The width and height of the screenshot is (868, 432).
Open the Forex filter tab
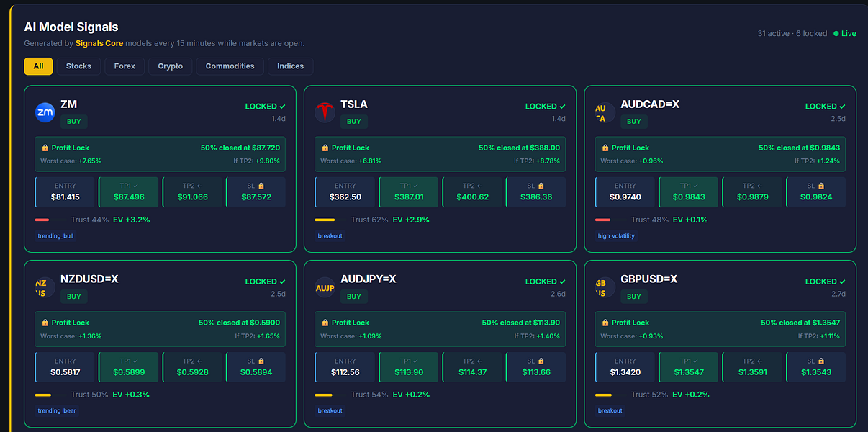point(125,66)
